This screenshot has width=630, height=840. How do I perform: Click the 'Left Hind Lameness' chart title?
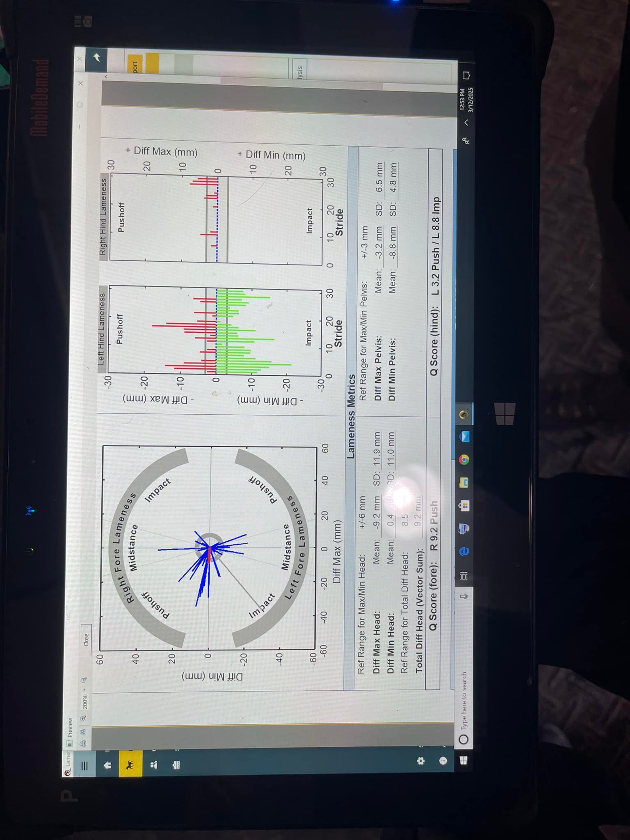click(x=102, y=329)
